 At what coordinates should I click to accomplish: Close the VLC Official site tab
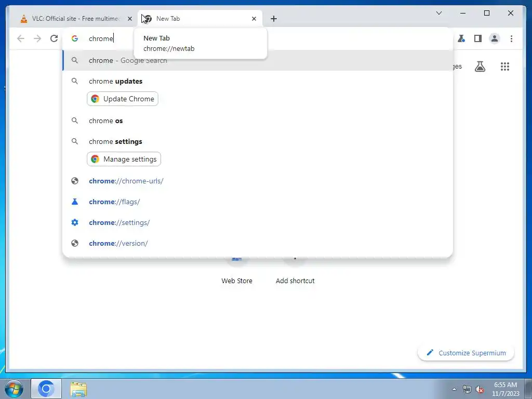click(x=129, y=19)
